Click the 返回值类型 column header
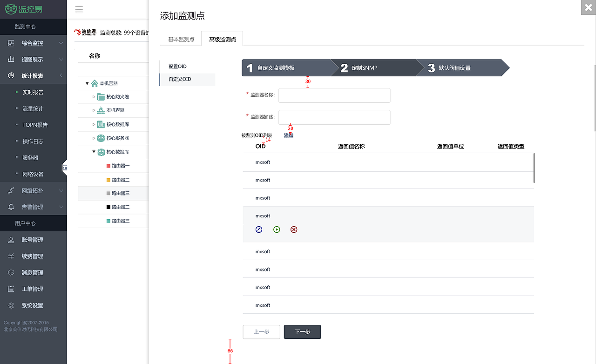 click(511, 146)
